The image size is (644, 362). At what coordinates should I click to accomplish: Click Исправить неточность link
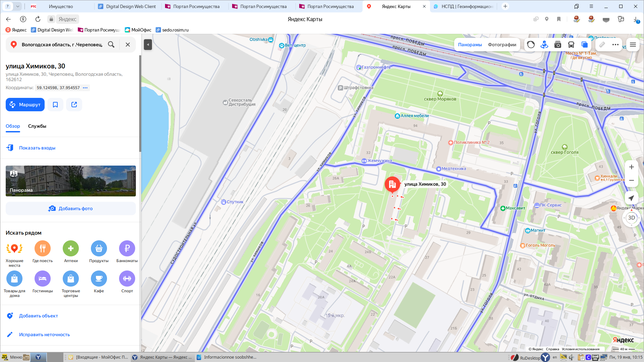tap(44, 335)
